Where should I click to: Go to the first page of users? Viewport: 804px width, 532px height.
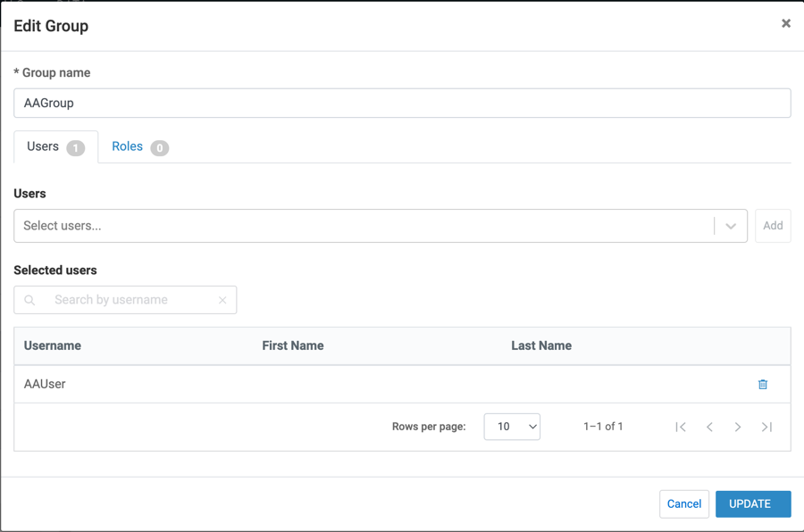point(681,427)
